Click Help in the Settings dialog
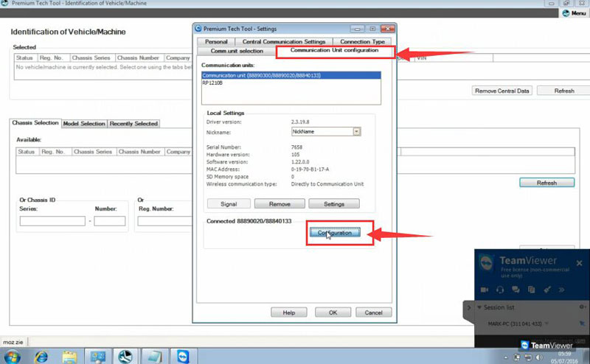 click(x=288, y=312)
